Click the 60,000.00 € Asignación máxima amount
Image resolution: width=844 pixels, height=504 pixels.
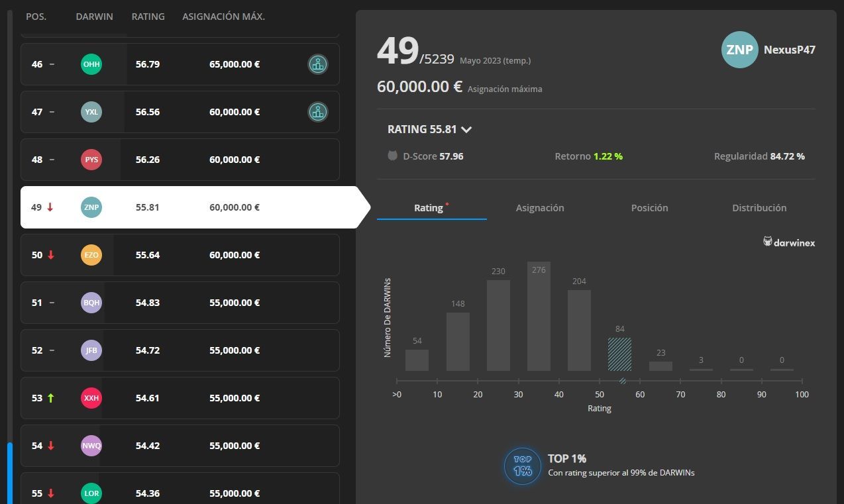(x=419, y=87)
